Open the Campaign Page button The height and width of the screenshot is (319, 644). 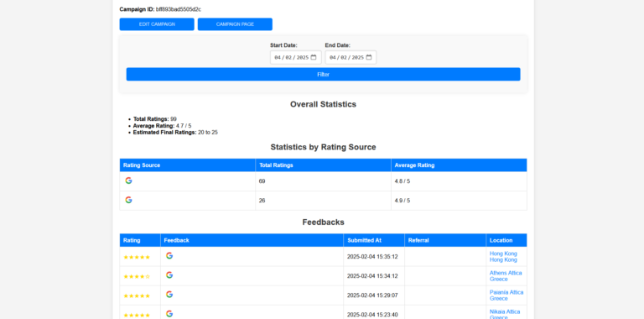pos(235,24)
